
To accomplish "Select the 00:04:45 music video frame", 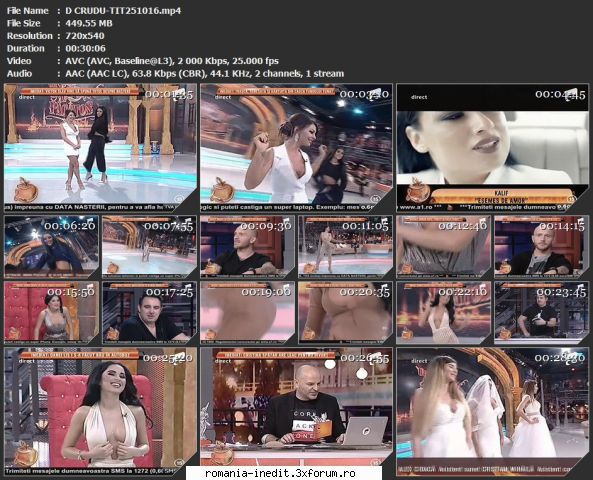I will [492, 148].
